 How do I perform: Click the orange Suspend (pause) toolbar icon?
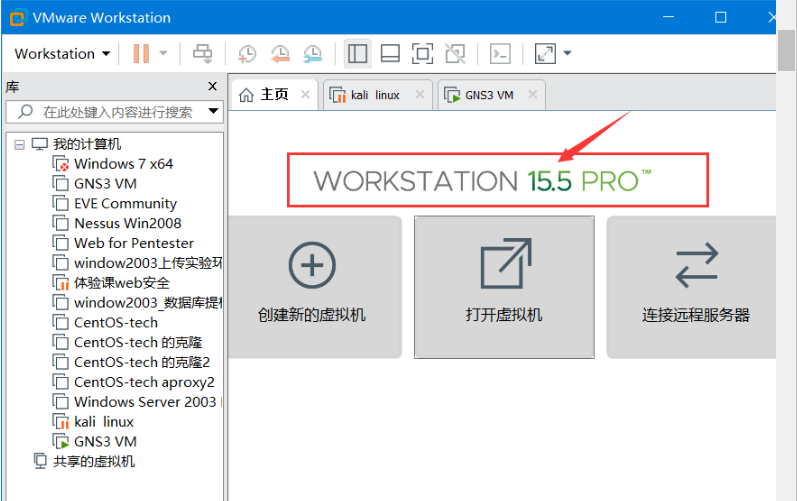point(141,53)
